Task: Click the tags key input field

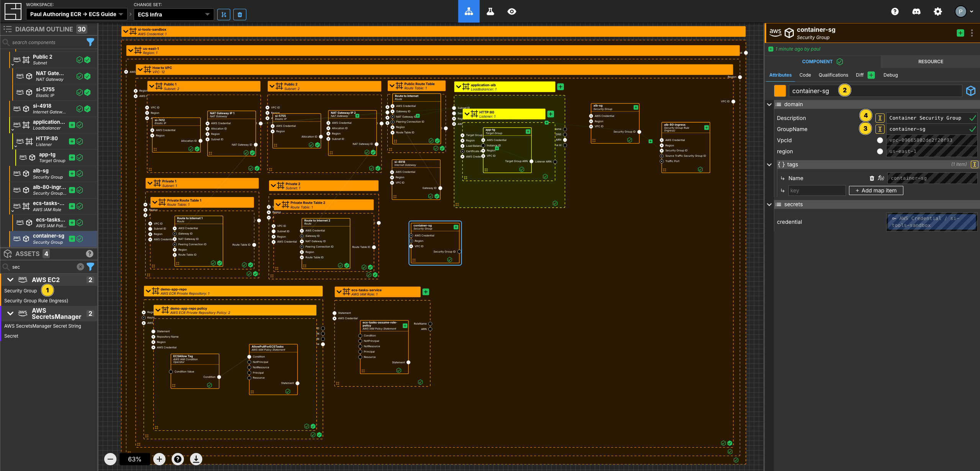Action: click(816, 190)
